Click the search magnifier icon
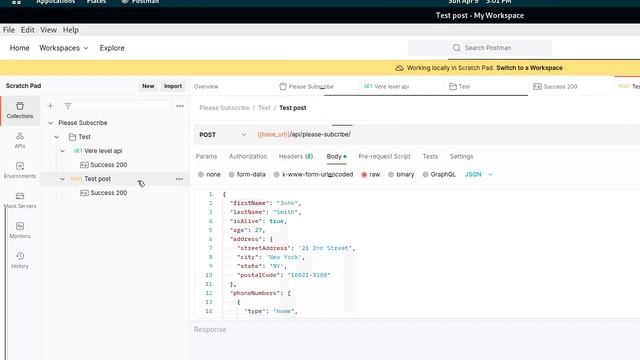The height and width of the screenshot is (360, 640). (x=457, y=48)
